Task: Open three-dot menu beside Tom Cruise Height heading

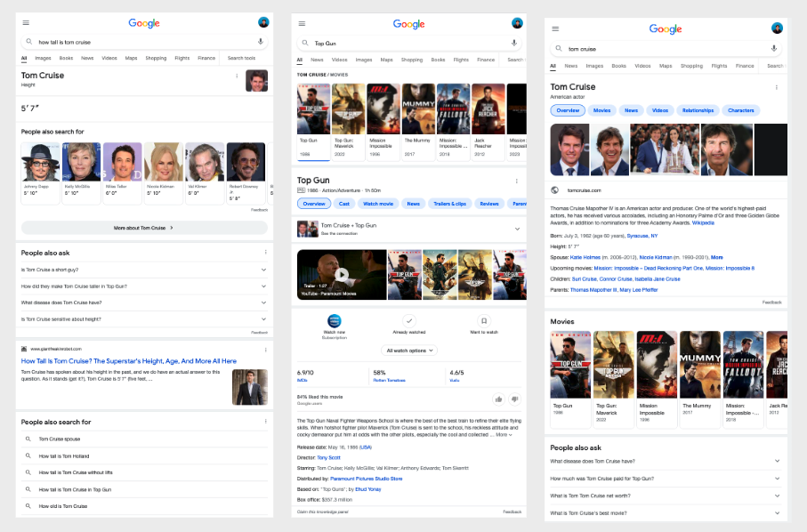Action: (x=237, y=76)
